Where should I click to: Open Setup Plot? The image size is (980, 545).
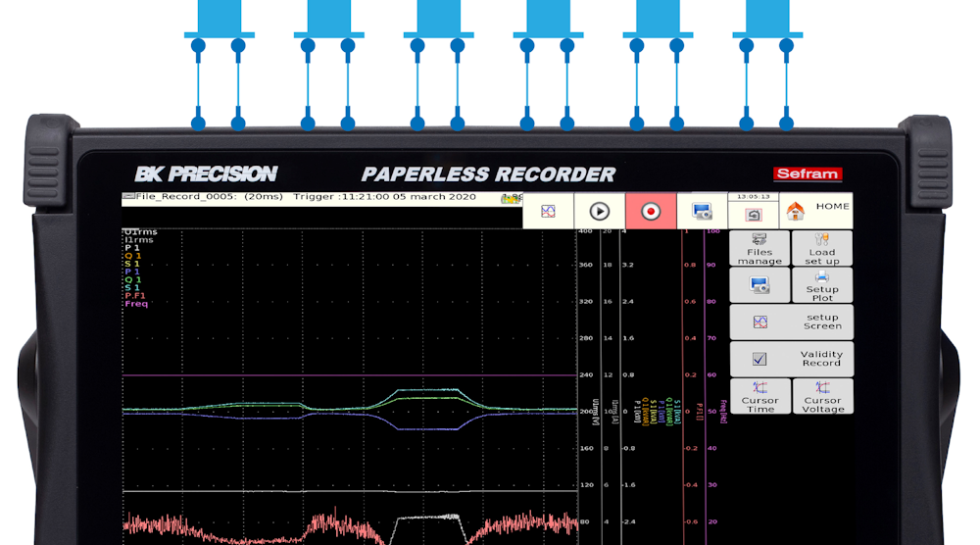pyautogui.click(x=822, y=285)
